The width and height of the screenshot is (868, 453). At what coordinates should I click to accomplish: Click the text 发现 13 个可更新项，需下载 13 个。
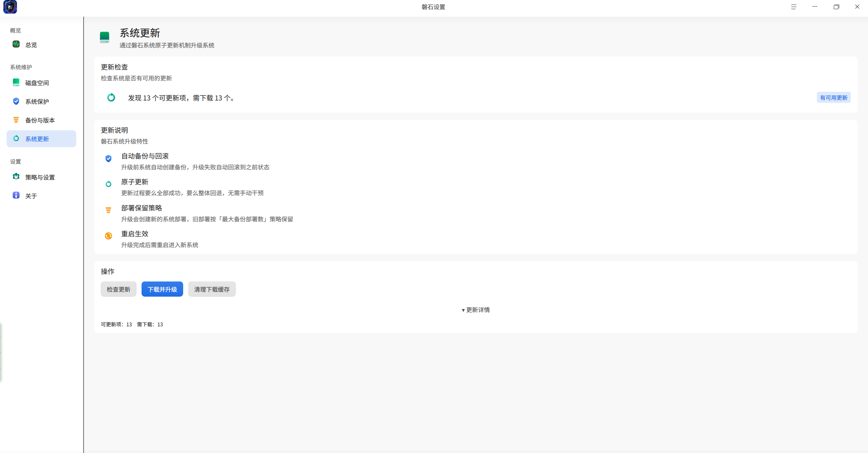(x=182, y=98)
